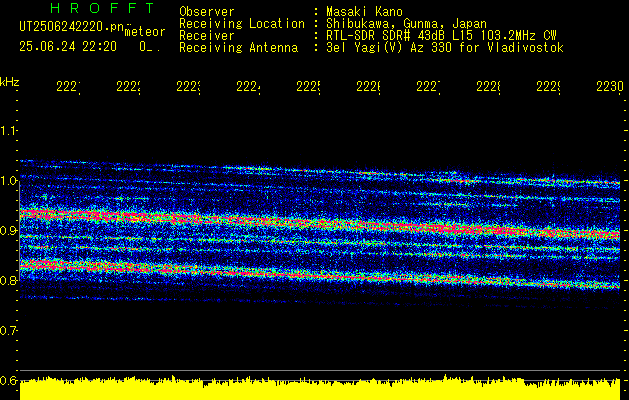Viewport: 629px width, 400px height.
Task: Click the word 'meteor' under the file name
Action: [144, 32]
